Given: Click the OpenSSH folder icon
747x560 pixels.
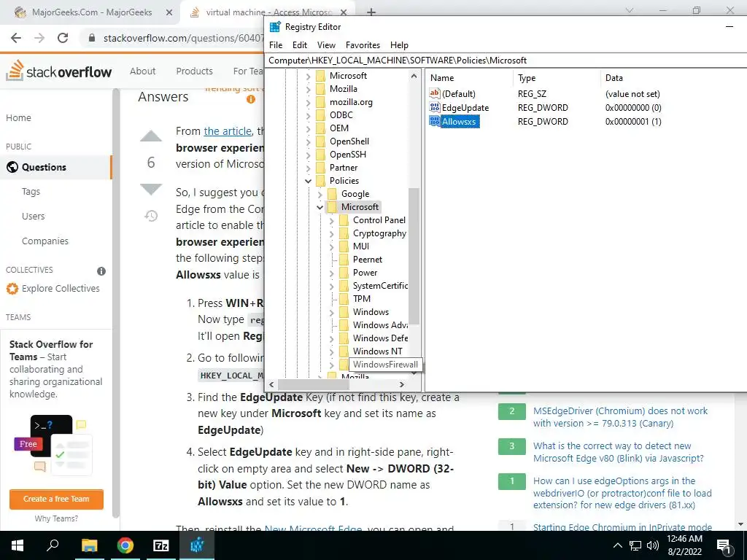Looking at the screenshot, I should click(321, 155).
